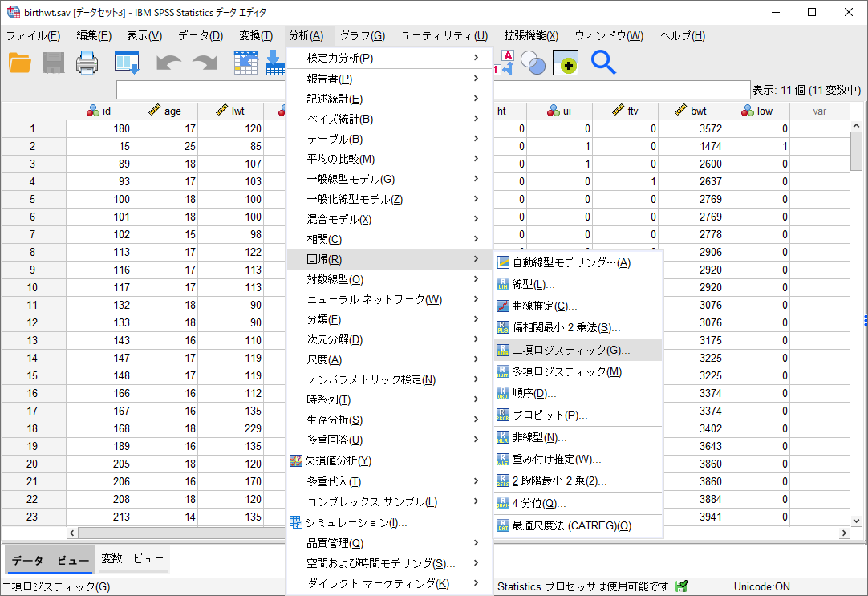The height and width of the screenshot is (596, 868).
Task: Switch to データ ビュー tab
Action: (50, 560)
